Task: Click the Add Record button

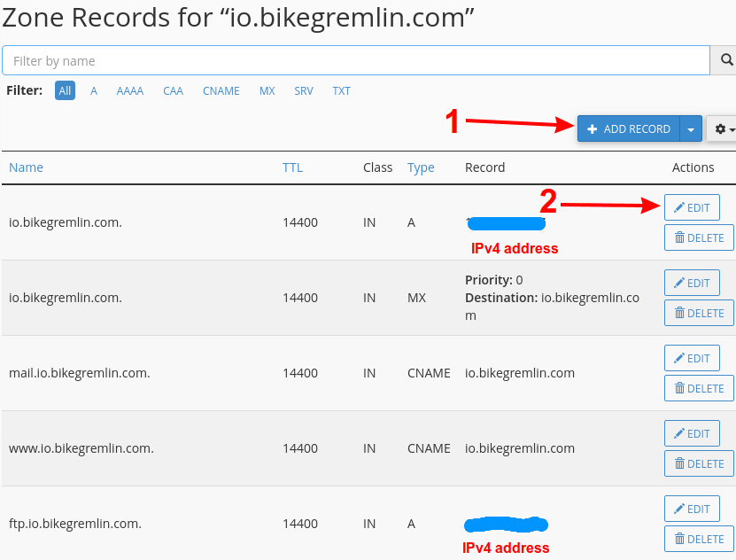Action: [x=629, y=128]
